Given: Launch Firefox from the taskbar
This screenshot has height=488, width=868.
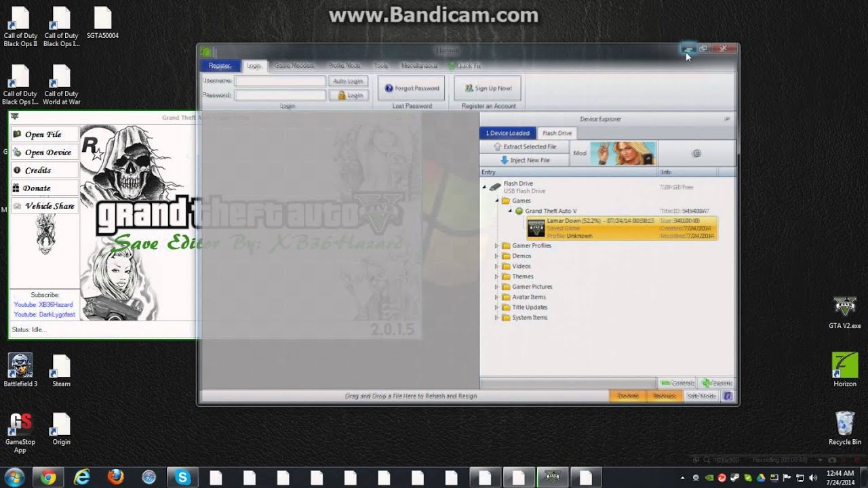Looking at the screenshot, I should click(x=116, y=477).
